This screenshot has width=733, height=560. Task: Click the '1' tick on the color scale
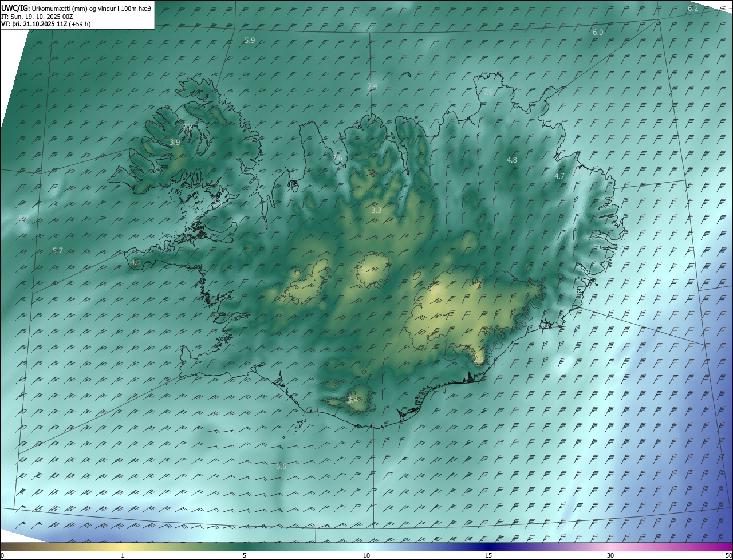(123, 555)
